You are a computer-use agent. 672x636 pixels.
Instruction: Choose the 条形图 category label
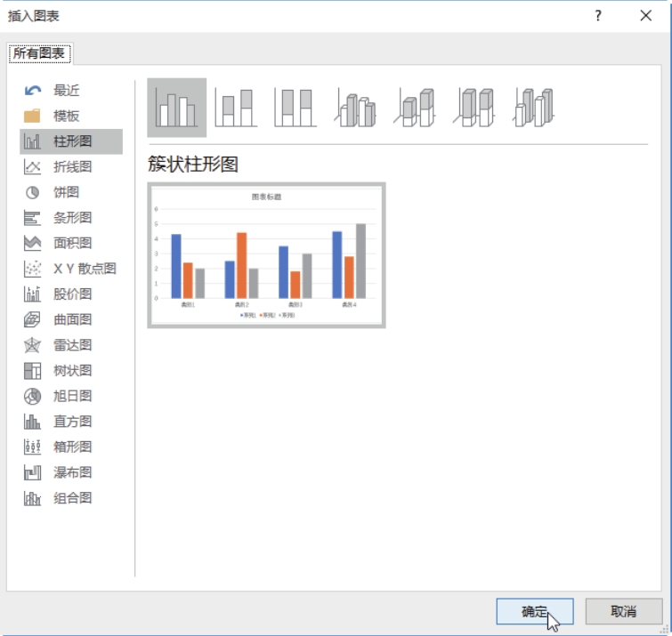tap(72, 218)
